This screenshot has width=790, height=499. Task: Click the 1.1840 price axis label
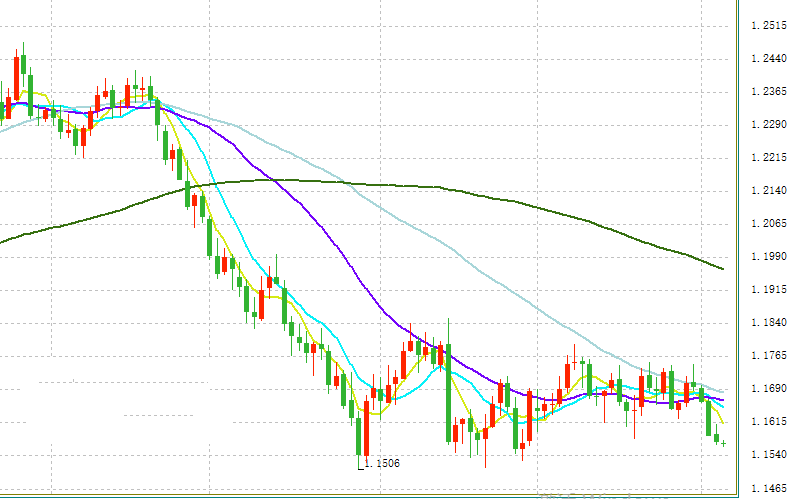[768, 323]
